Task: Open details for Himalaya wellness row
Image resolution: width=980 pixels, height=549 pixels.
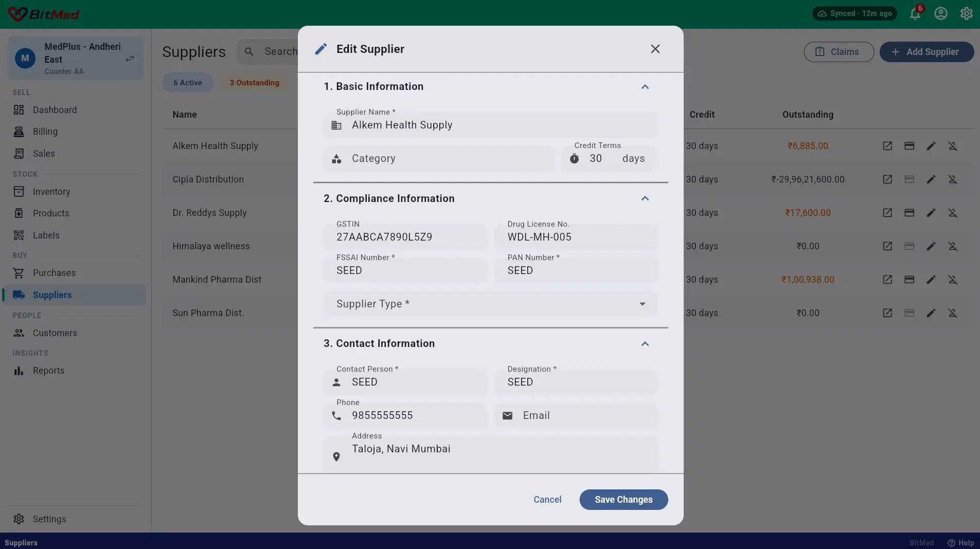Action: 887,246
